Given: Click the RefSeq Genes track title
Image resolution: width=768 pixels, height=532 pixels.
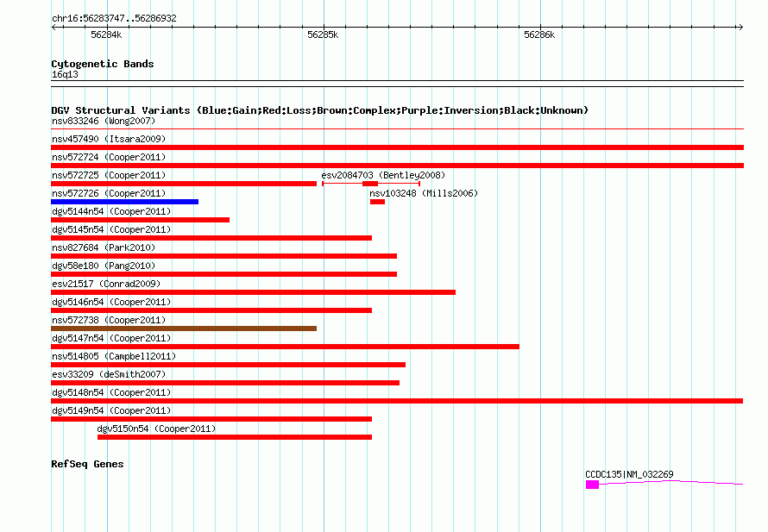Looking at the screenshot, I should click(x=87, y=464).
